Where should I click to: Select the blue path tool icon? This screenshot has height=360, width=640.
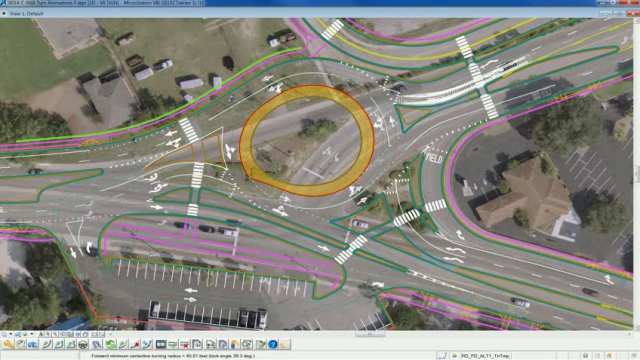tap(147, 344)
